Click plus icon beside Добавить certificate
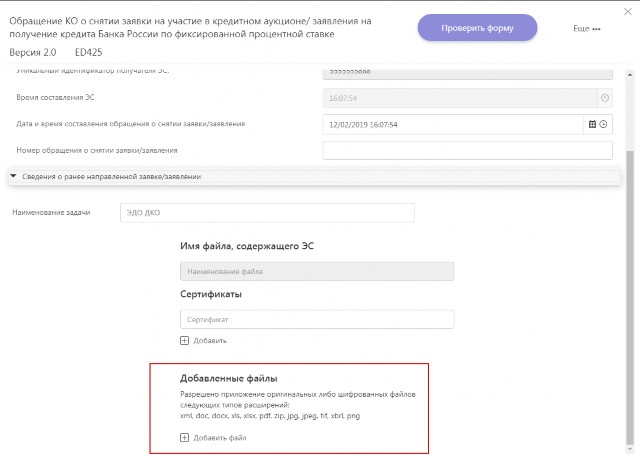Screen dimensions: 640x456 (x=184, y=340)
